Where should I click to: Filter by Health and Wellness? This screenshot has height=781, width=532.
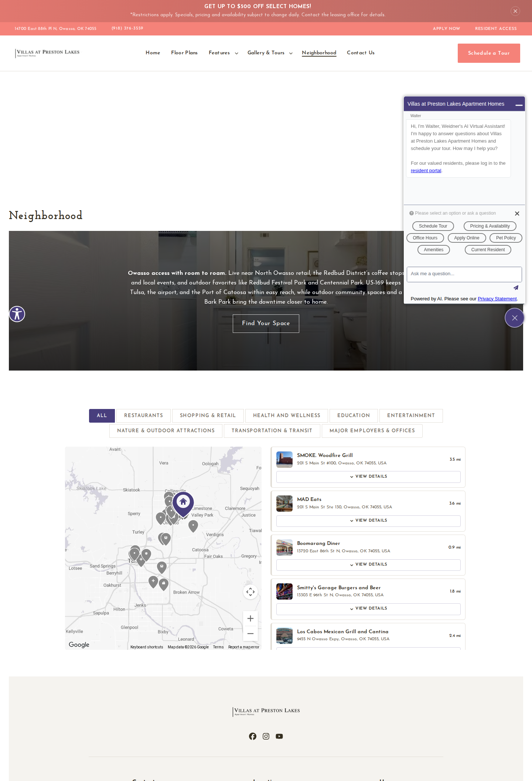tap(287, 416)
